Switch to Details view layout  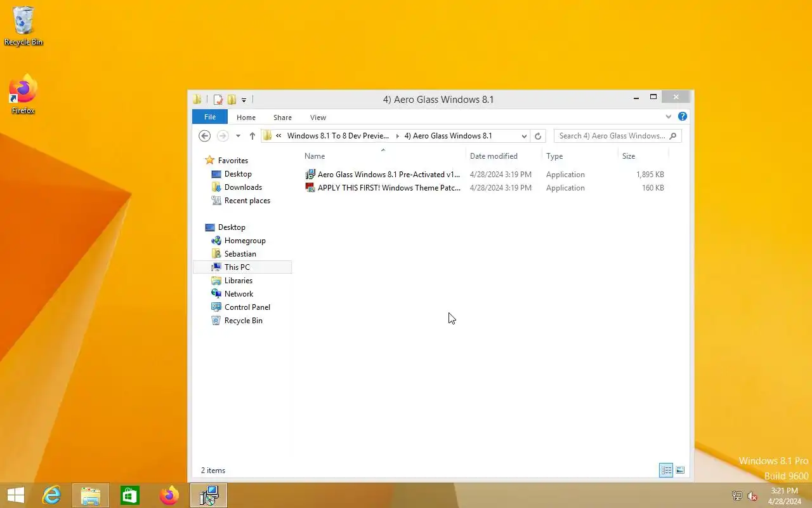pos(666,471)
